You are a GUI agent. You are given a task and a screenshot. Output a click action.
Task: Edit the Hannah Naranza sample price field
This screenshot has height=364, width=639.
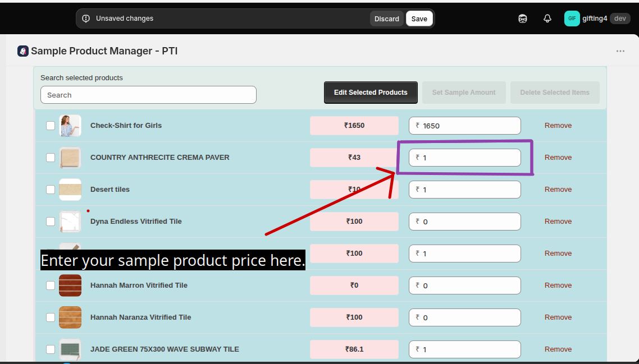pos(464,317)
